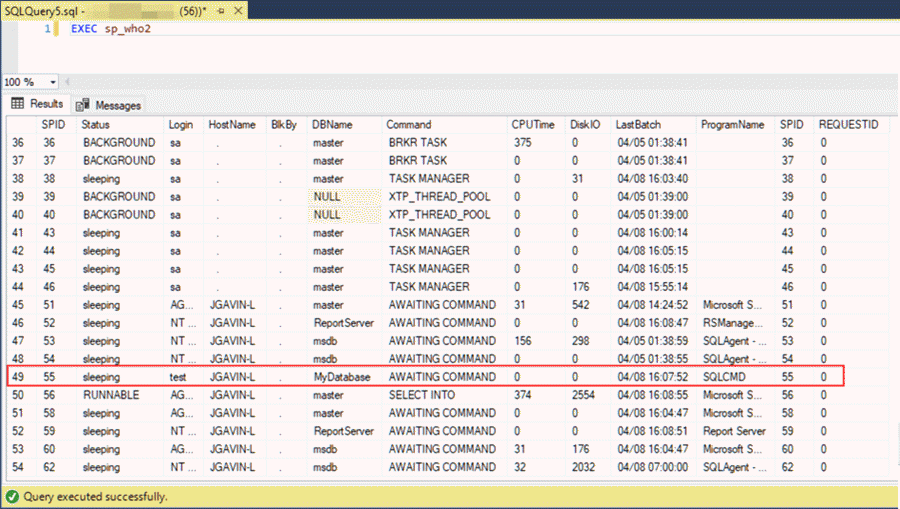Click the REQUESTID column header
900x509 pixels.
coord(851,125)
